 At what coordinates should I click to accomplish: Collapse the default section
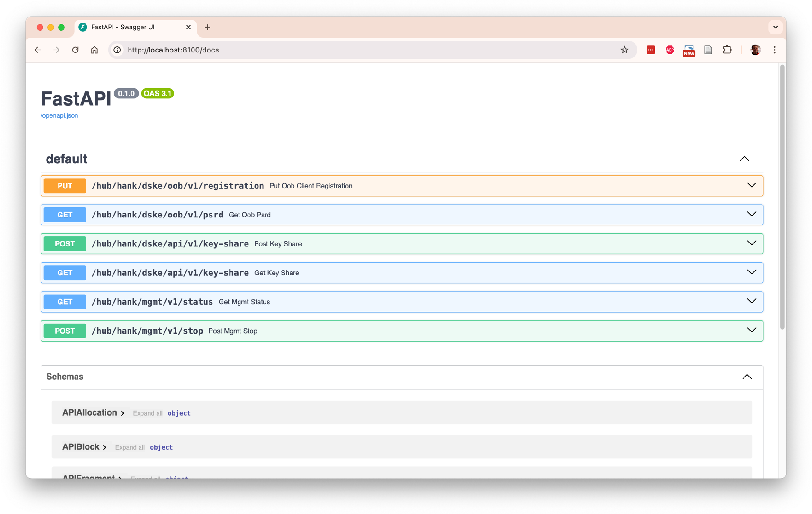(x=744, y=159)
